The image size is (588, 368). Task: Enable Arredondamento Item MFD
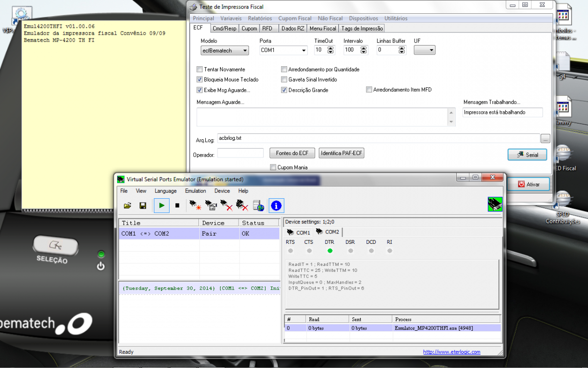369,90
